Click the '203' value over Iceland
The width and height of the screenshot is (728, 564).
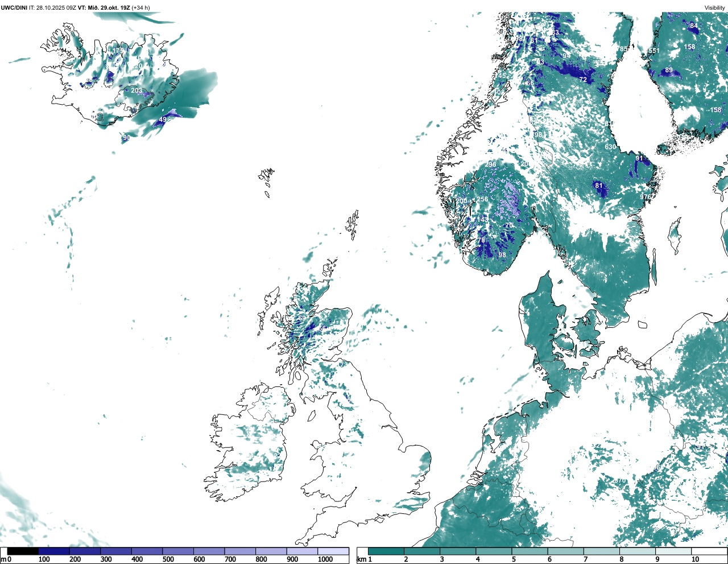[136, 91]
